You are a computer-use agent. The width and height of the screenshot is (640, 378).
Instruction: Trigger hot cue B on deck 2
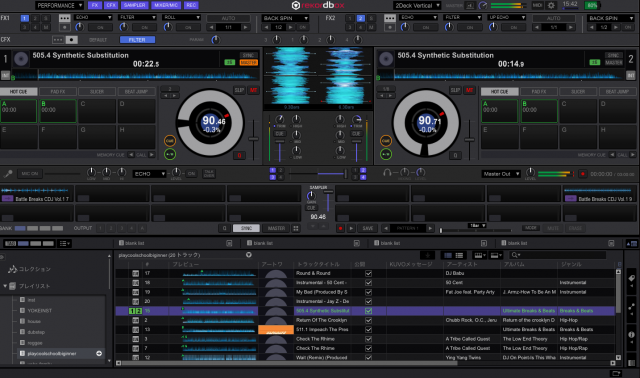pyautogui.click(x=539, y=111)
